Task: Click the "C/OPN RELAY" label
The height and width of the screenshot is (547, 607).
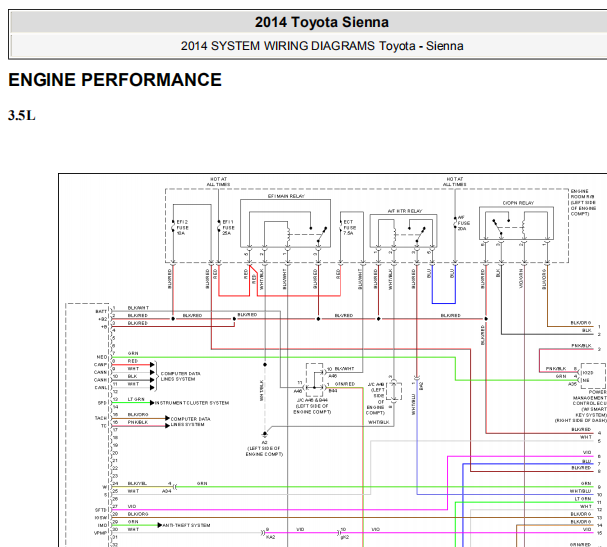Action: tap(518, 203)
